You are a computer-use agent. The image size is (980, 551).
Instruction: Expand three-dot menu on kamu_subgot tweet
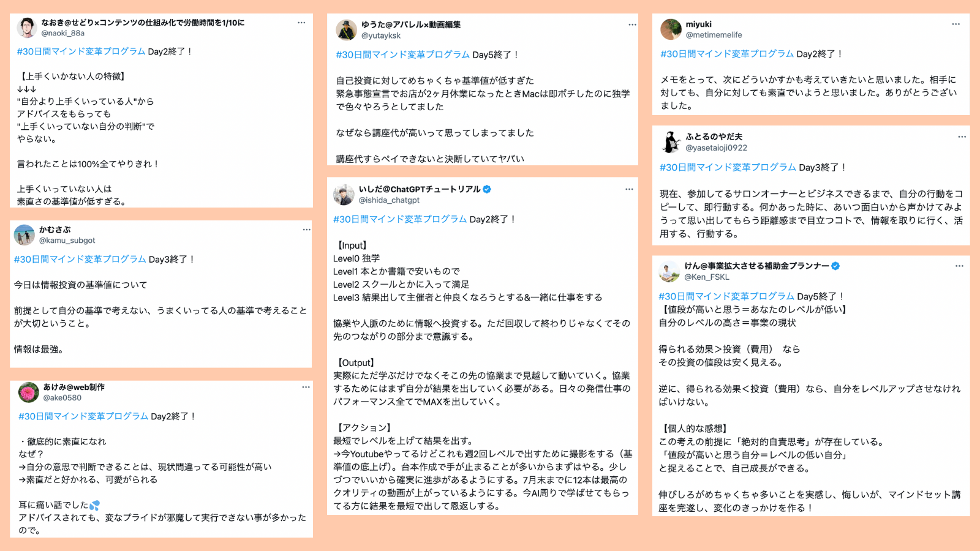coord(306,230)
